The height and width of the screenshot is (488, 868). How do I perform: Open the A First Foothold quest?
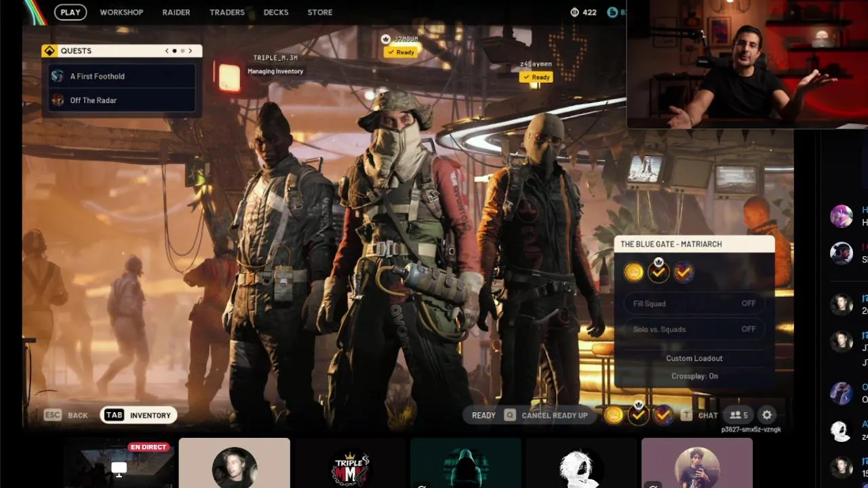[122, 77]
